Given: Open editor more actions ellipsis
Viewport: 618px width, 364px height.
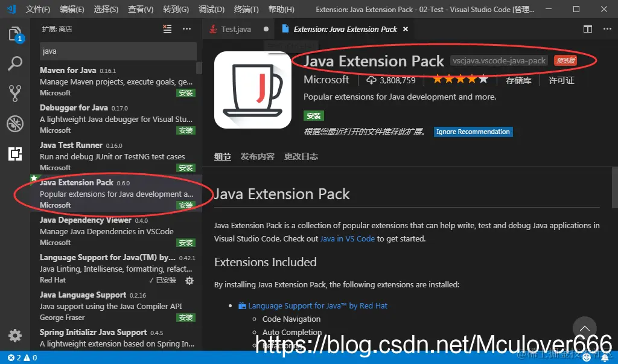Looking at the screenshot, I should click(607, 29).
